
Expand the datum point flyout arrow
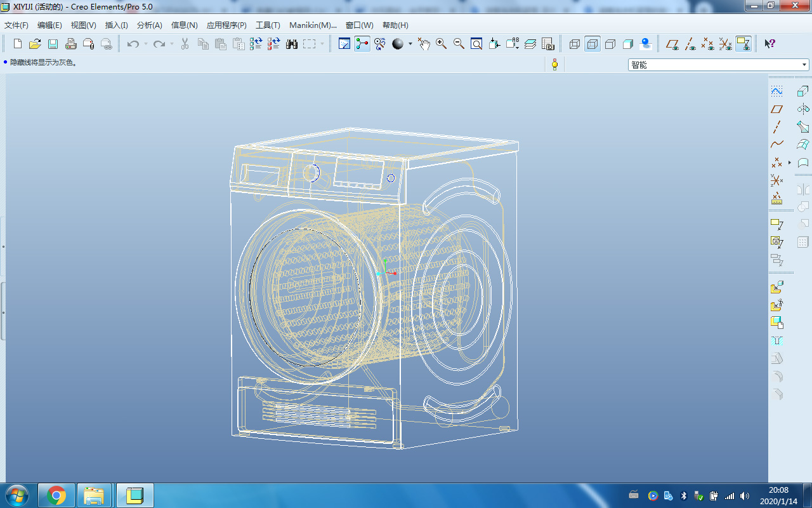[790, 163]
